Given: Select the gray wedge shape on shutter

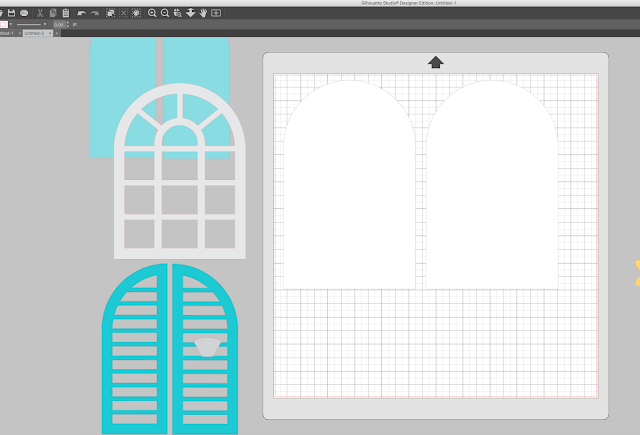Looking at the screenshot, I should click(x=207, y=347).
